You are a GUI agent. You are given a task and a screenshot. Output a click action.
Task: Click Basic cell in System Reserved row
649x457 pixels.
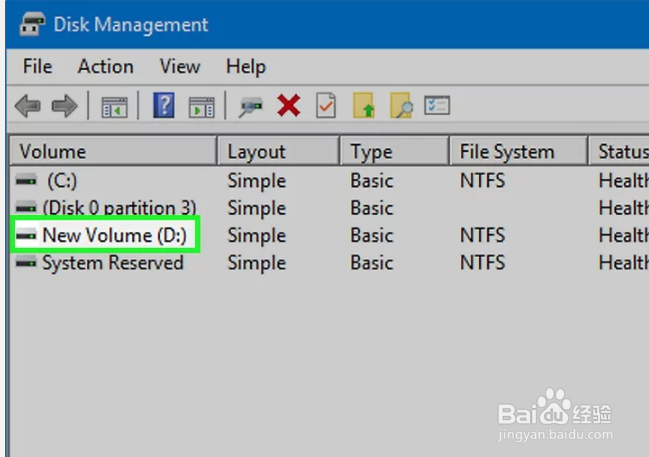point(372,263)
